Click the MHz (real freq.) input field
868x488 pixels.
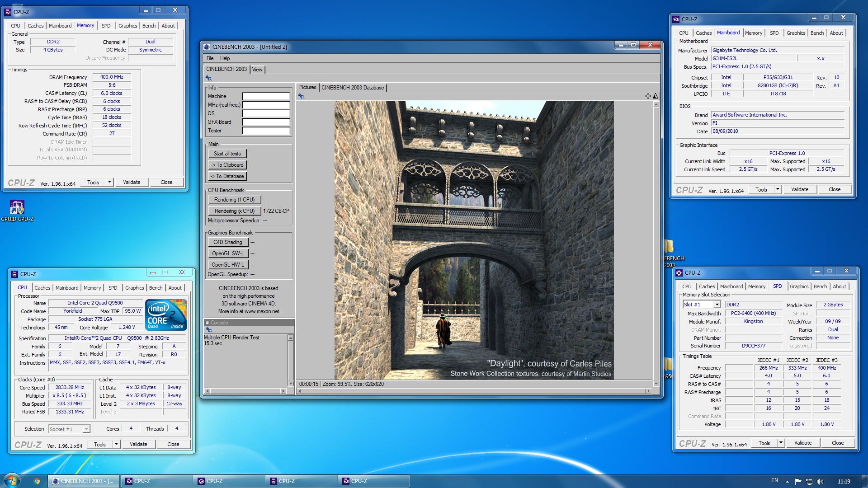click(266, 105)
